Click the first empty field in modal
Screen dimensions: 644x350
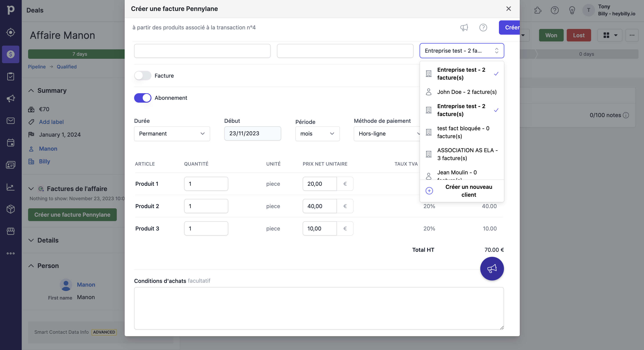click(202, 51)
